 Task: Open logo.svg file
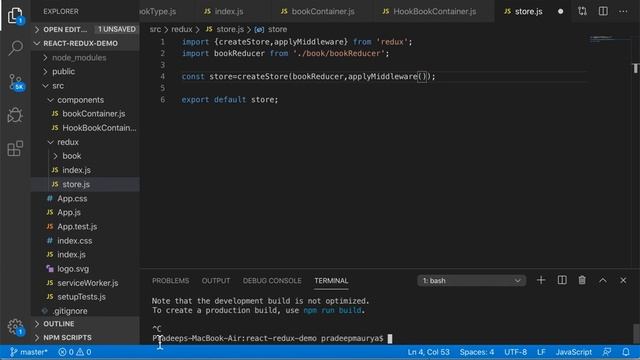[85, 269]
